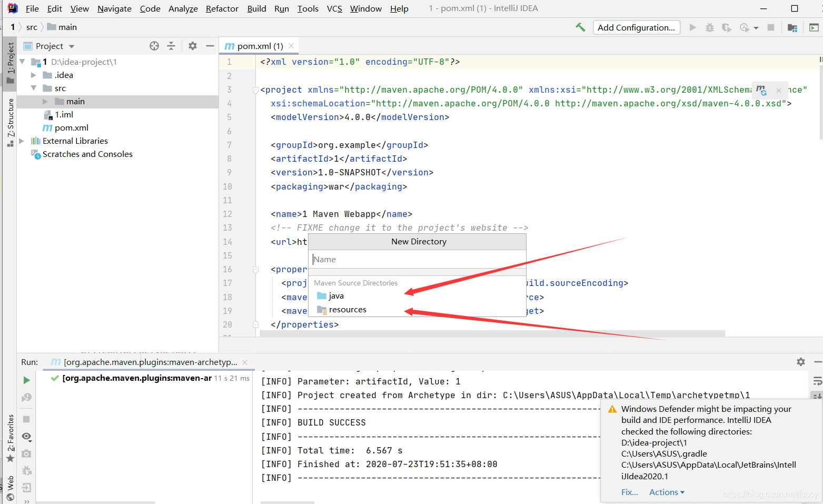Select 1.iml file in the project tree

[64, 114]
